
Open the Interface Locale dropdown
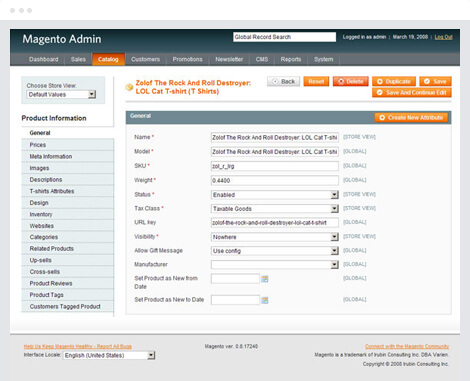[109, 355]
